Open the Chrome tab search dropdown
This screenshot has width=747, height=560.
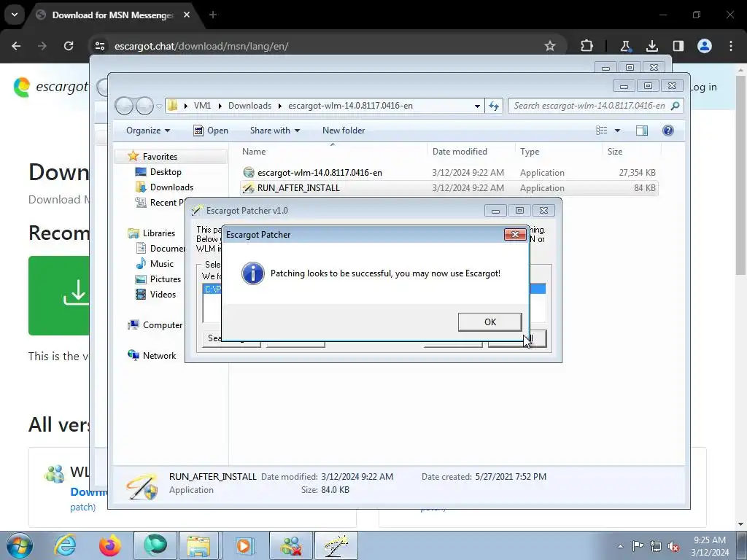tap(15, 15)
